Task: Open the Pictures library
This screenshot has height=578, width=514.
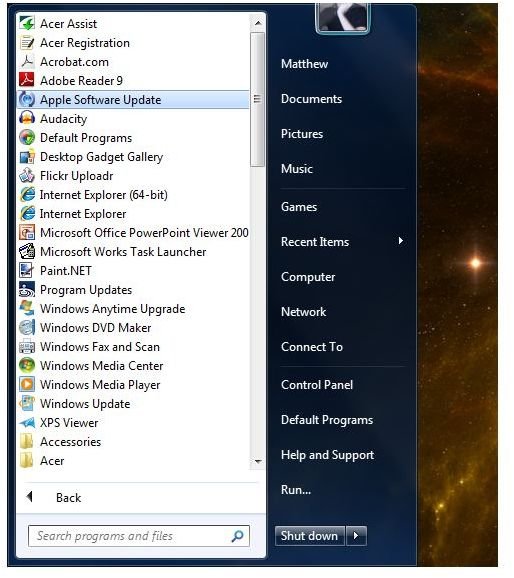Action: 302,134
